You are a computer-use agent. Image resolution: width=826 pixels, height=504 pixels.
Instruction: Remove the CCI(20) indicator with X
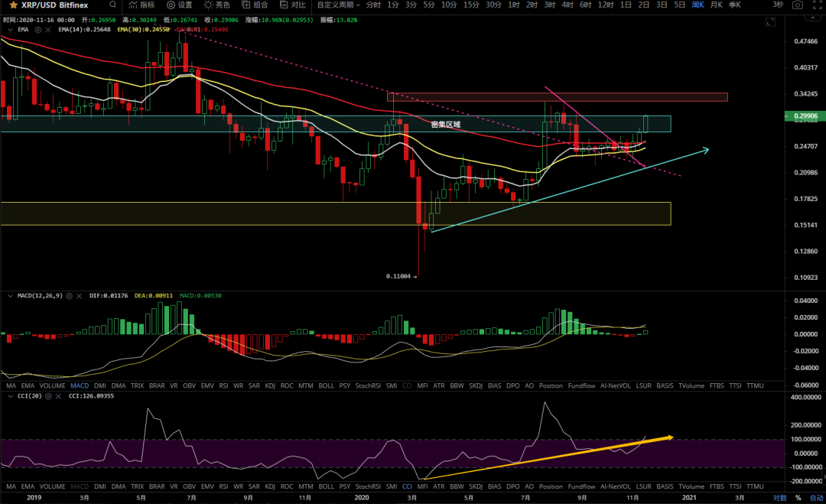pos(57,397)
